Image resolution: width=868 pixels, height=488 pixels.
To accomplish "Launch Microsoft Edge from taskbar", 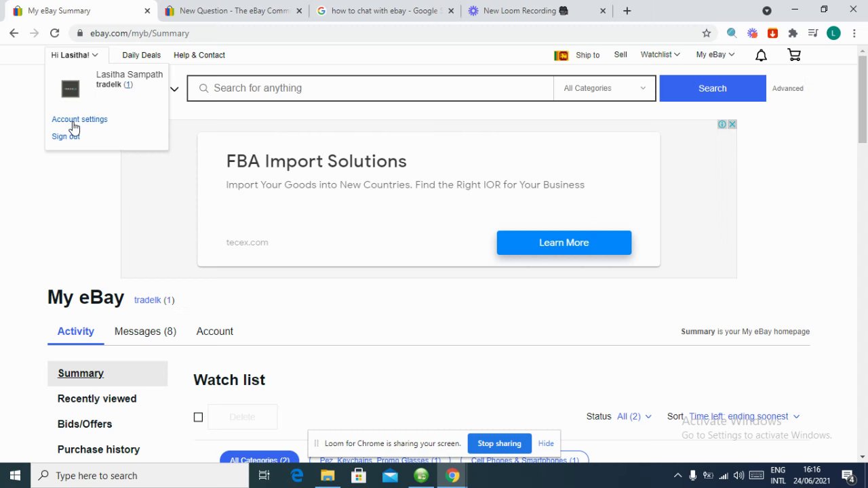I will [x=297, y=476].
